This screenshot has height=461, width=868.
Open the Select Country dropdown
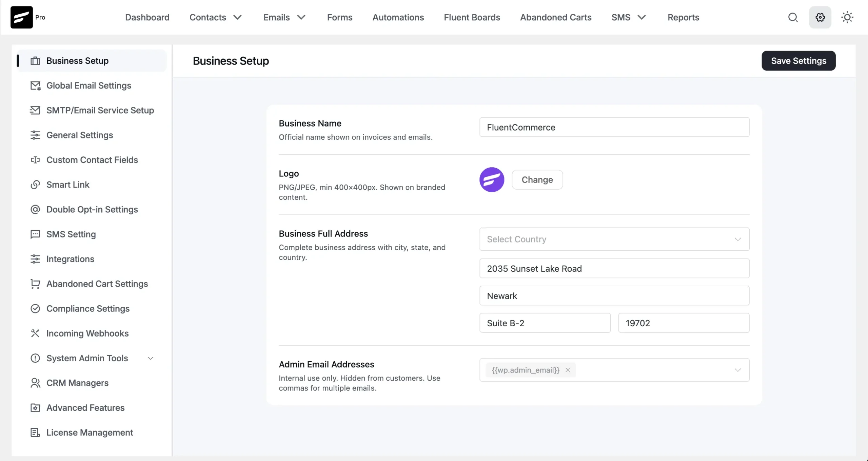coord(614,239)
